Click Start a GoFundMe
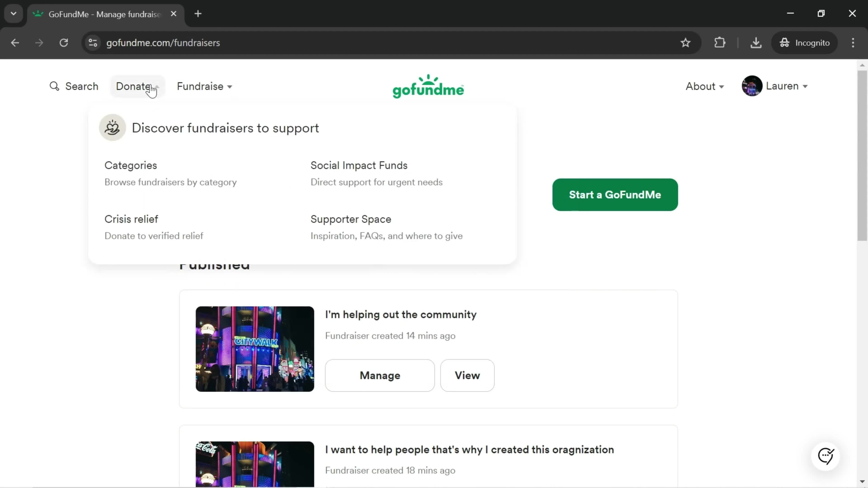 [x=615, y=195]
